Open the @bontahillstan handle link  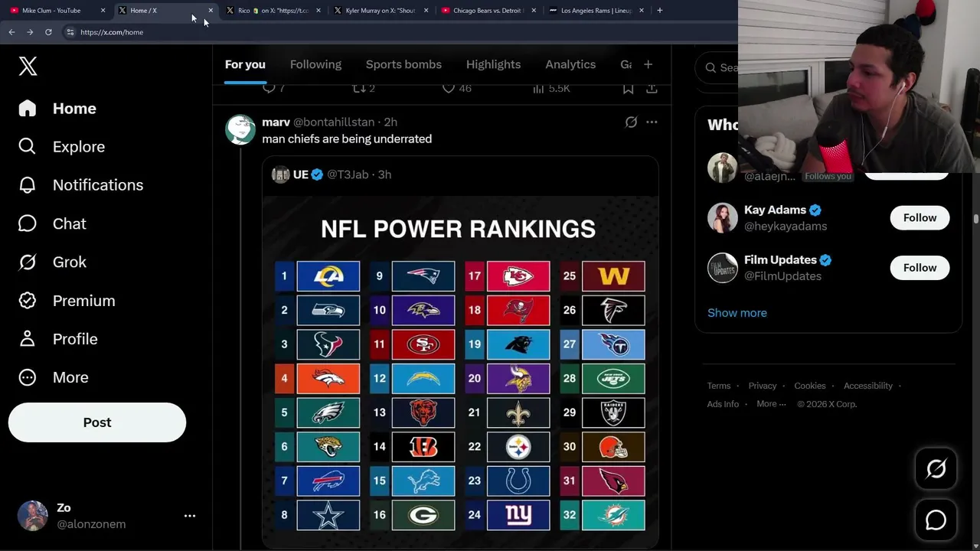point(334,122)
